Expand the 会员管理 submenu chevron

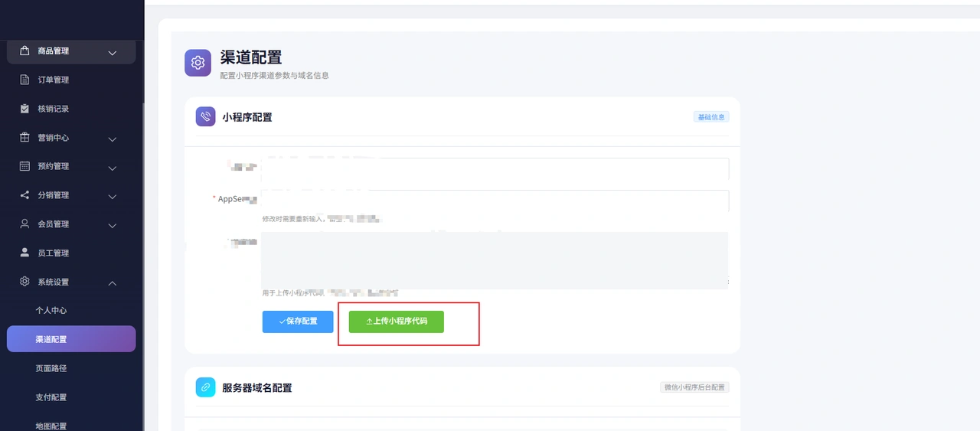click(x=113, y=226)
